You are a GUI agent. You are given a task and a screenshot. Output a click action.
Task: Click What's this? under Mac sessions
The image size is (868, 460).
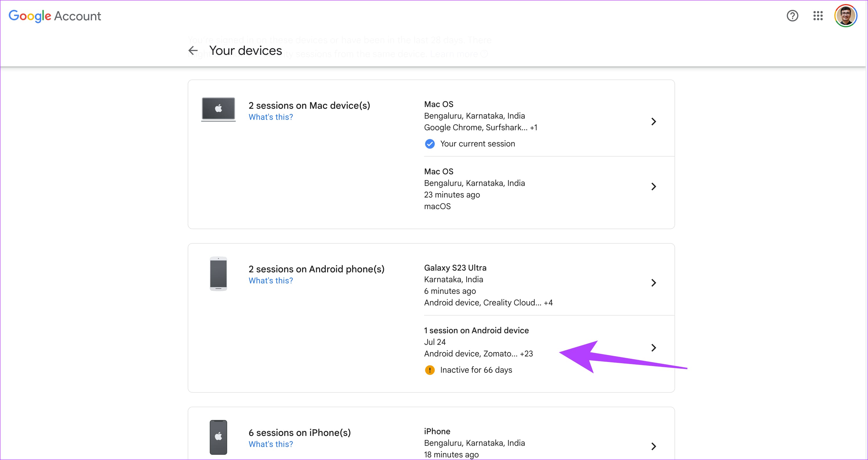pos(271,117)
